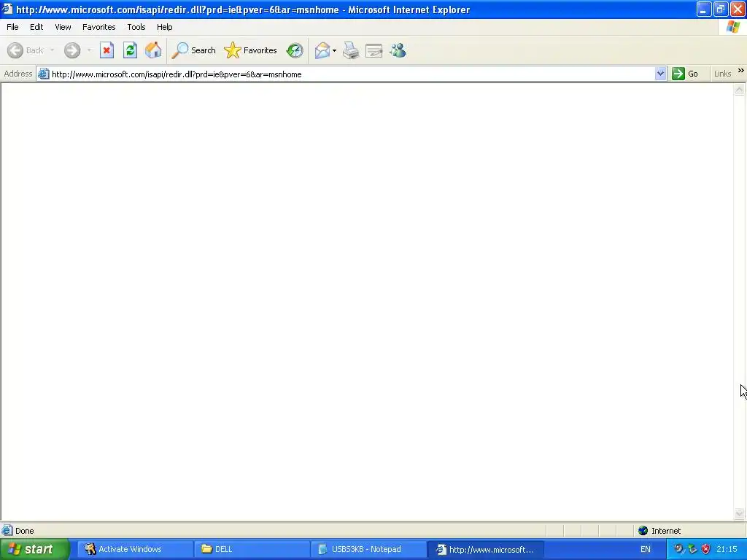
Task: Open the Forward history dropdown arrow
Action: tap(88, 50)
